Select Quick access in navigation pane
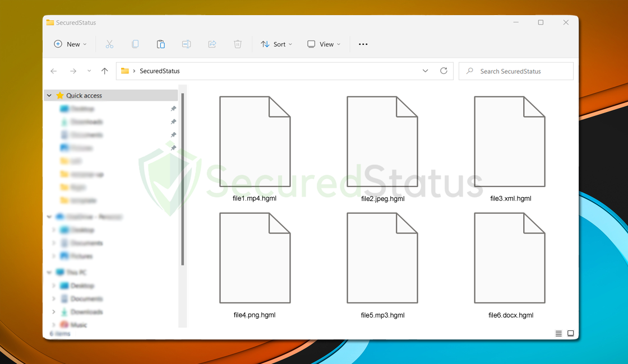Screen dimensions: 628x364 coord(110,95)
